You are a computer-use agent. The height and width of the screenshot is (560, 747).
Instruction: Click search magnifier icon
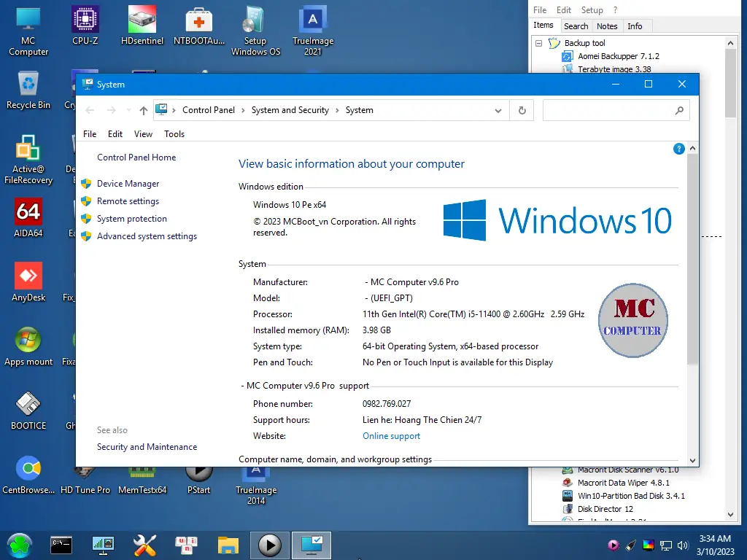tap(679, 111)
